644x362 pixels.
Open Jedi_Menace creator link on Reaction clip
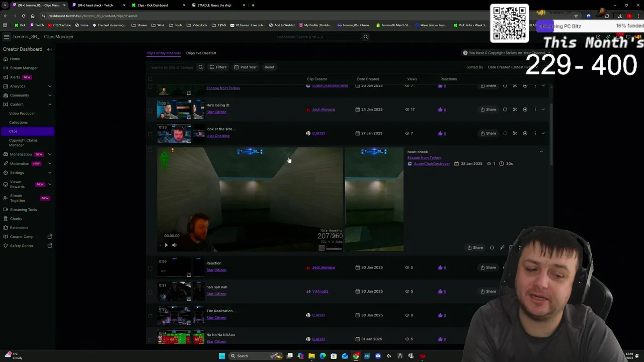[323, 267]
